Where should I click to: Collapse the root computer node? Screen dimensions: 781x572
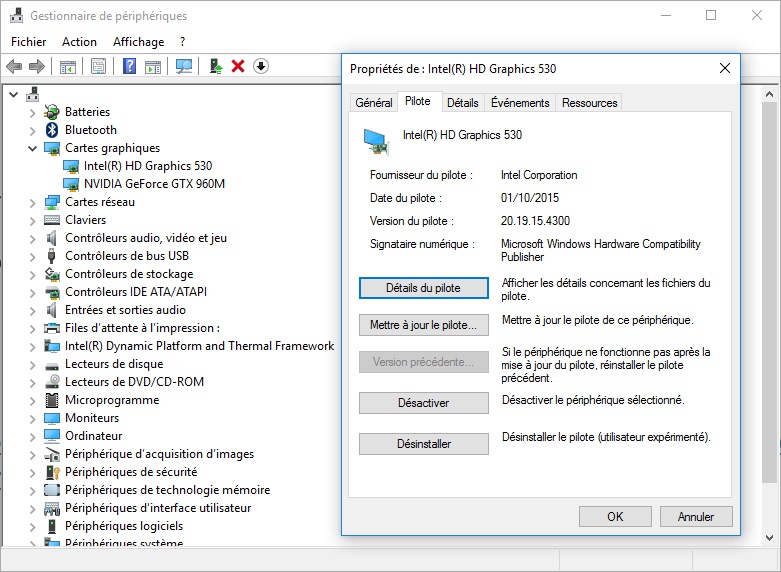click(x=14, y=94)
